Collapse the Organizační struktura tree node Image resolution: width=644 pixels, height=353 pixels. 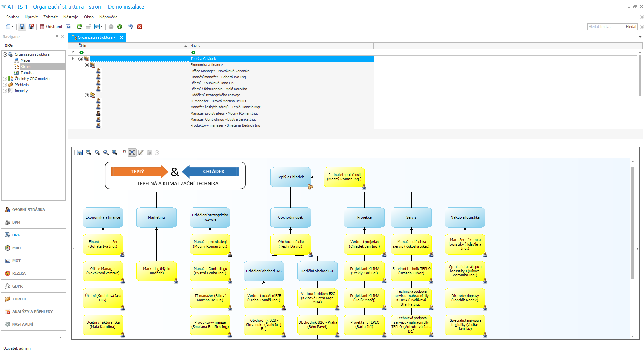click(x=5, y=54)
